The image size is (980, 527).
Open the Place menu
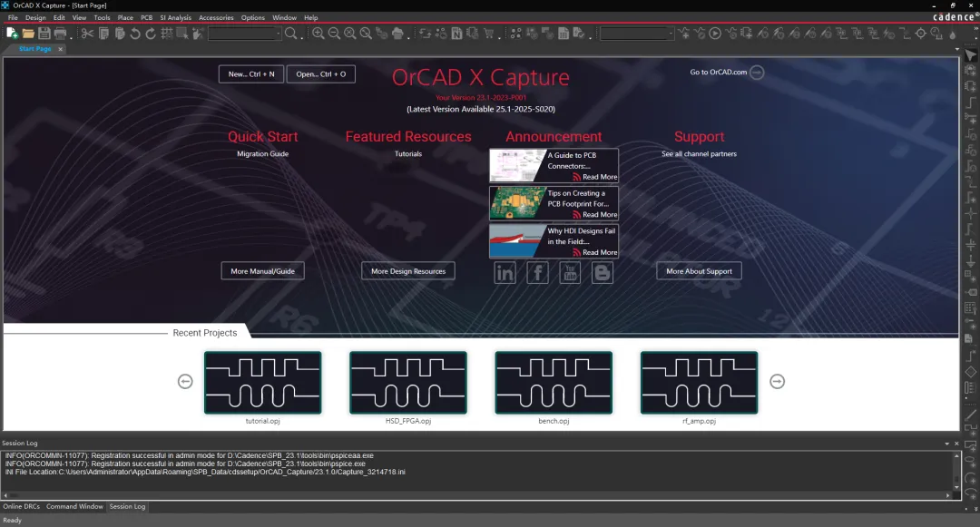pos(125,17)
